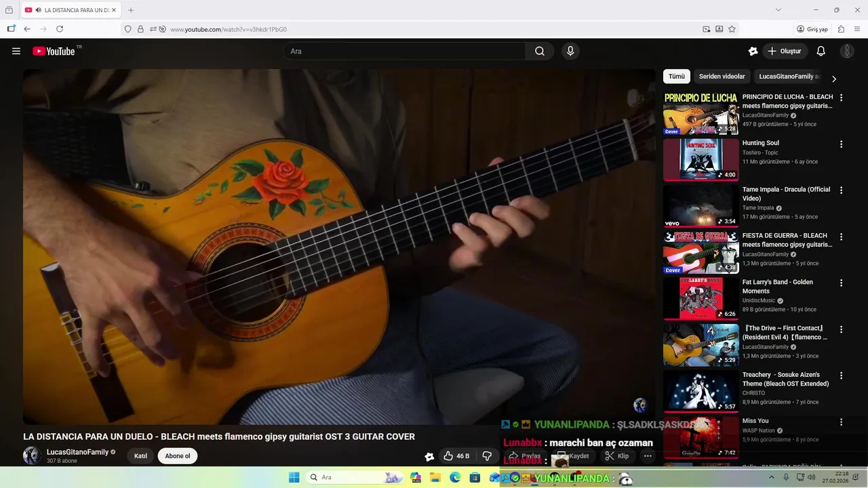The width and height of the screenshot is (868, 488).
Task: Select the Tümü filter chip
Action: (x=677, y=77)
